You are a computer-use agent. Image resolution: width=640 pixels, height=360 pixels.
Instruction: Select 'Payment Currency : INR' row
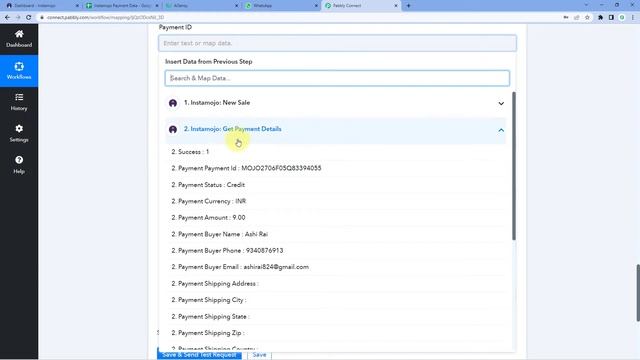tap(336, 201)
